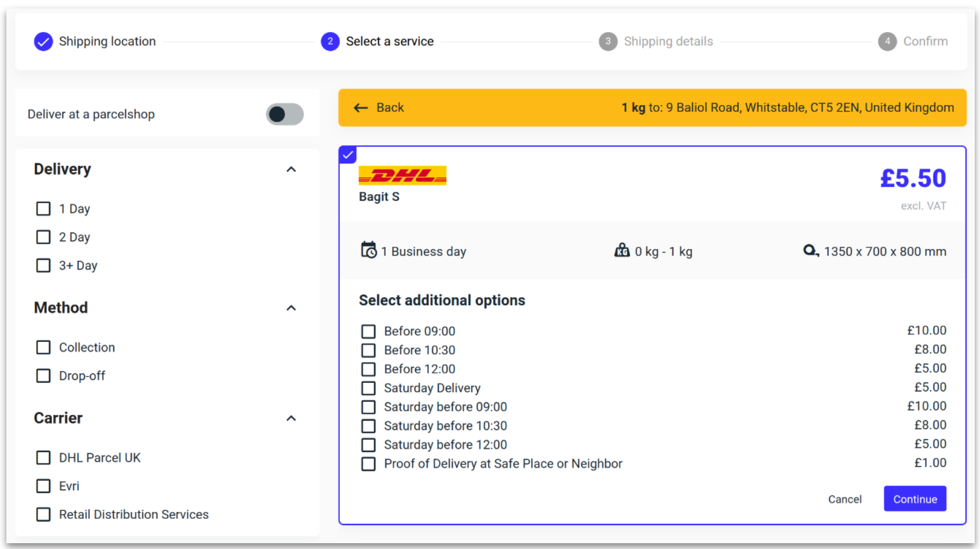Click the £5.50 price

click(x=913, y=179)
